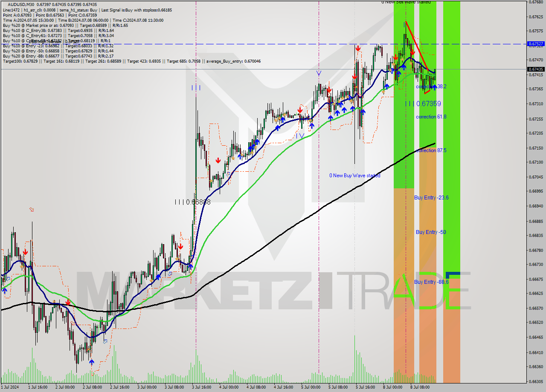Click 'Buy Entry -50' label

pyautogui.click(x=431, y=232)
